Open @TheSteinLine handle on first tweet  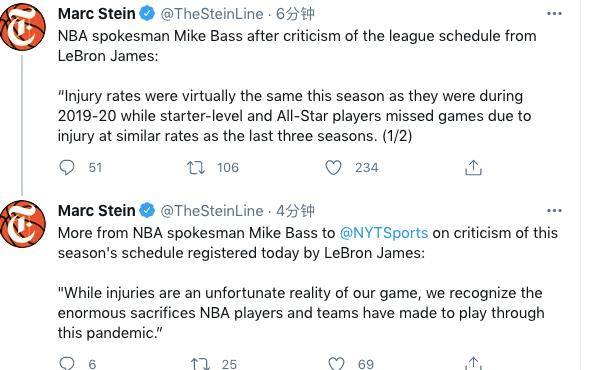coord(212,14)
